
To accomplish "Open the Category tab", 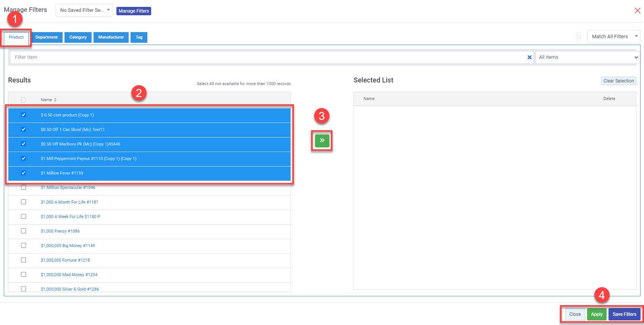I will (78, 37).
